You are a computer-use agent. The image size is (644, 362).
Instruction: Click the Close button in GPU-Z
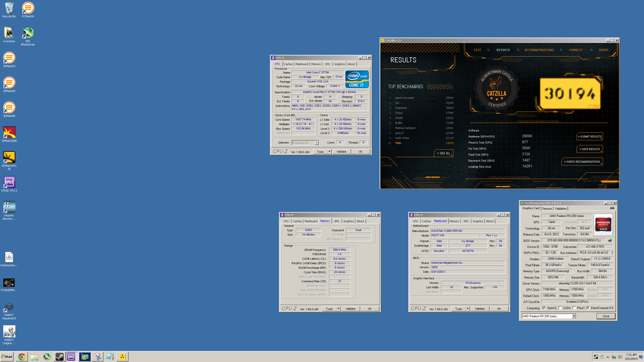[606, 316]
